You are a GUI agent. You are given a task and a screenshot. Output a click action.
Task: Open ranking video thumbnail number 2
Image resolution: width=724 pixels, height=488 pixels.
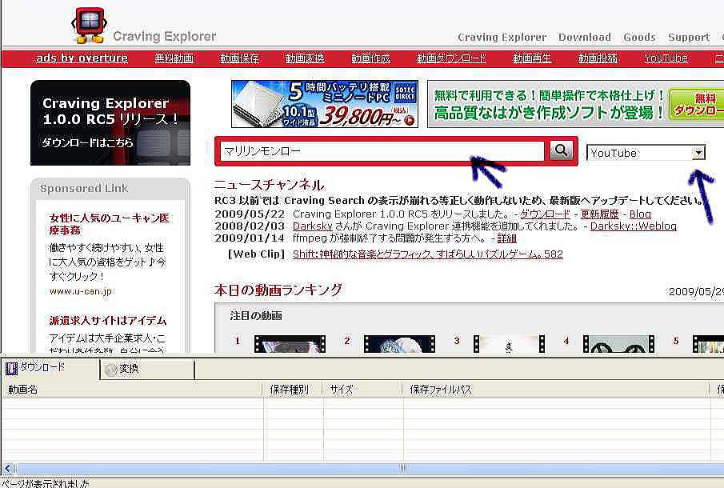[399, 344]
